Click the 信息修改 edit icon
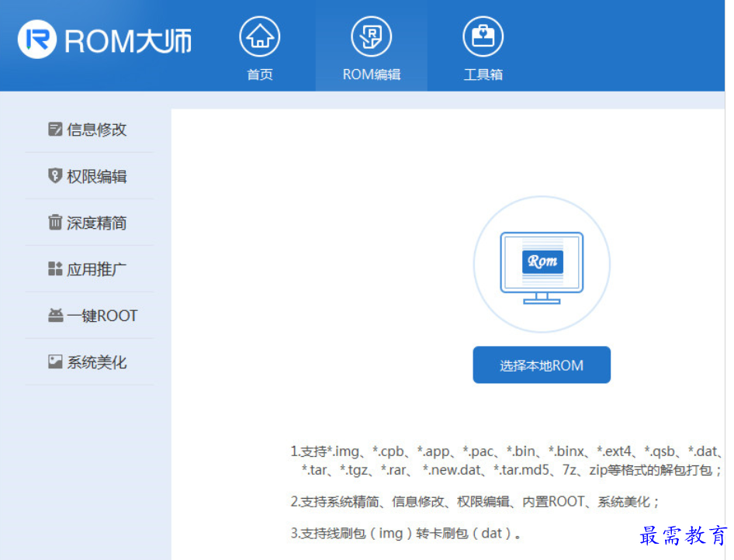The width and height of the screenshot is (734, 560). [55, 129]
